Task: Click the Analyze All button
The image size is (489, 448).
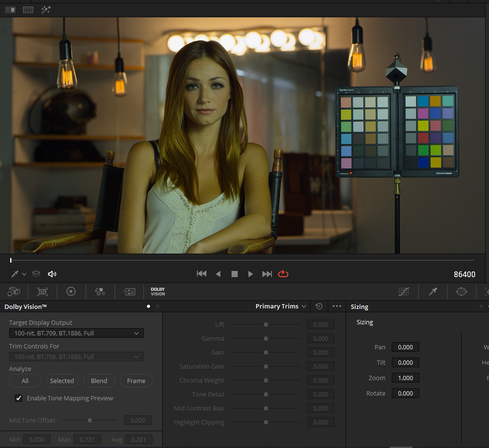Action: pyautogui.click(x=25, y=381)
